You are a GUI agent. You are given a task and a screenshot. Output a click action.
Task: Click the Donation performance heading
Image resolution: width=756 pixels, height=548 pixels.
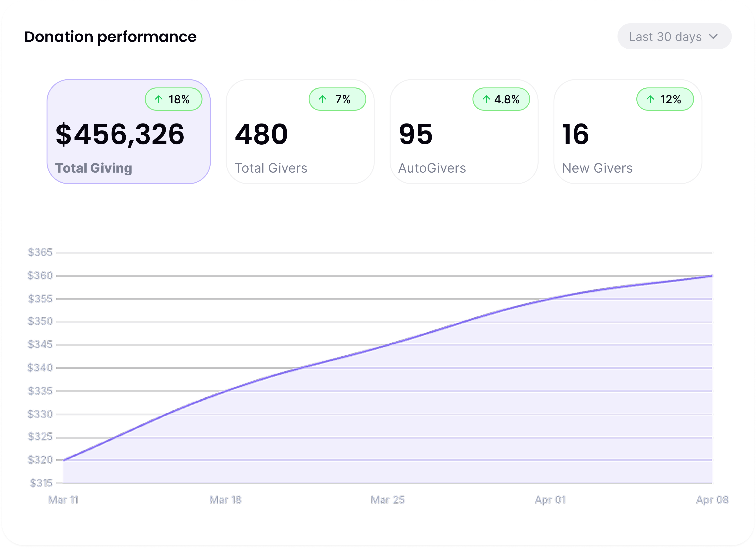[x=110, y=37]
